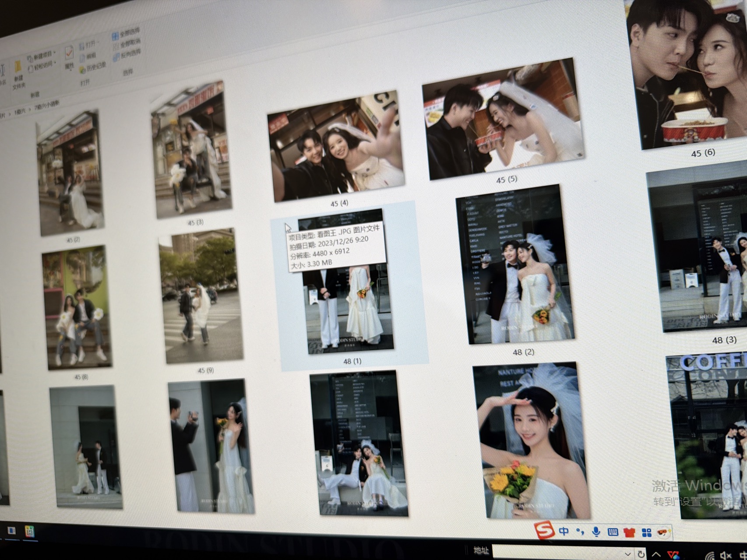This screenshot has height=560, width=747.
Task: Open the taskbar address bar dropdown arrow
Action: pyautogui.click(x=627, y=554)
